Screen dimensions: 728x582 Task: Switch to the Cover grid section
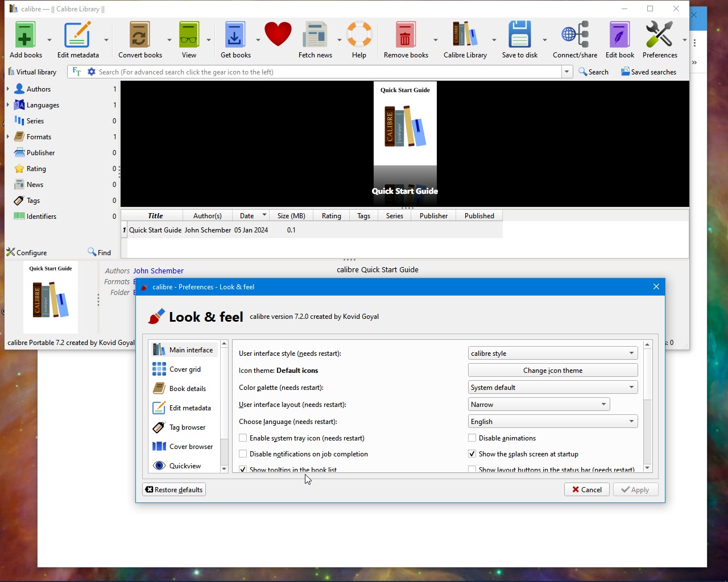coord(184,369)
